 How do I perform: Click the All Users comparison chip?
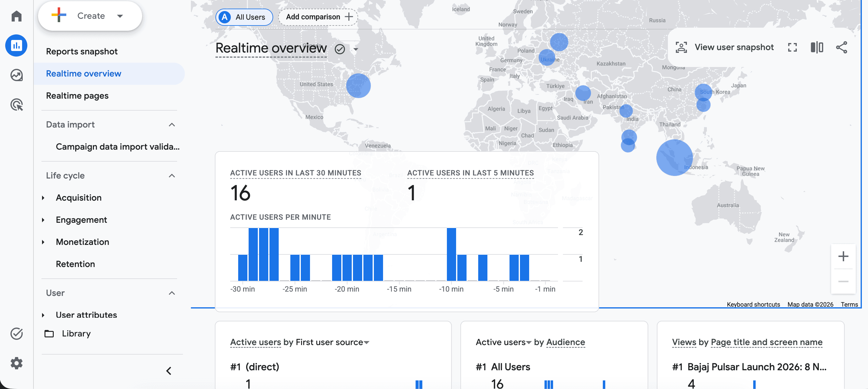pos(244,17)
